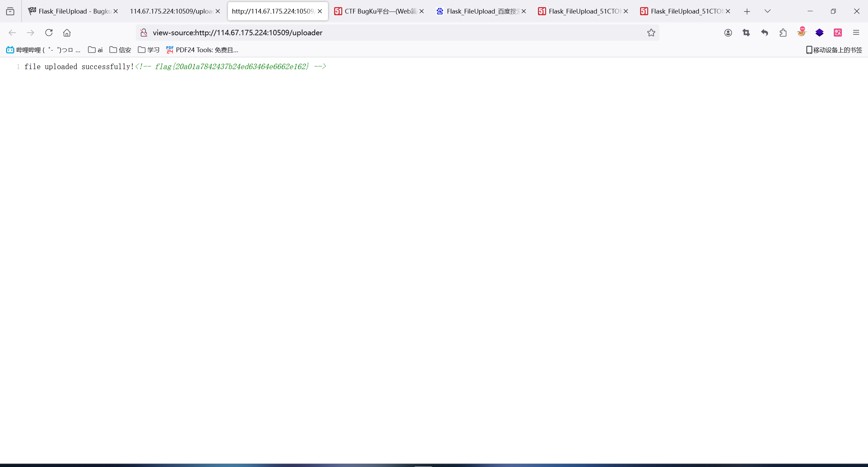Open the 哔哩哔哩 bookmark
This screenshot has width=868, height=467.
tap(43, 50)
